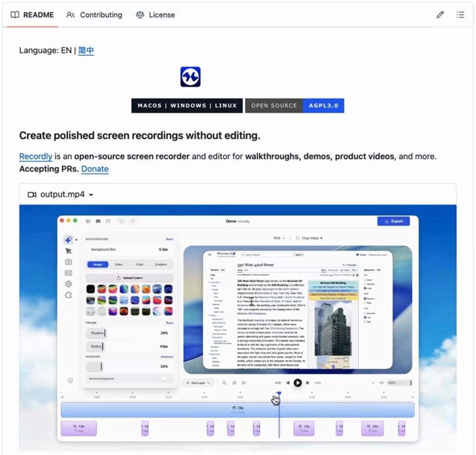This screenshot has height=455, width=476.
Task: Open the README tab
Action: click(x=32, y=15)
